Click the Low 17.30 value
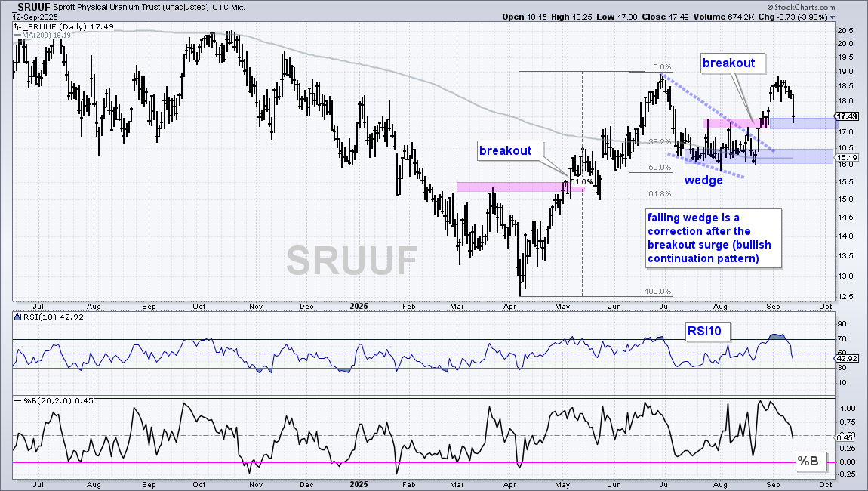This screenshot has height=491, width=868. 617,17
